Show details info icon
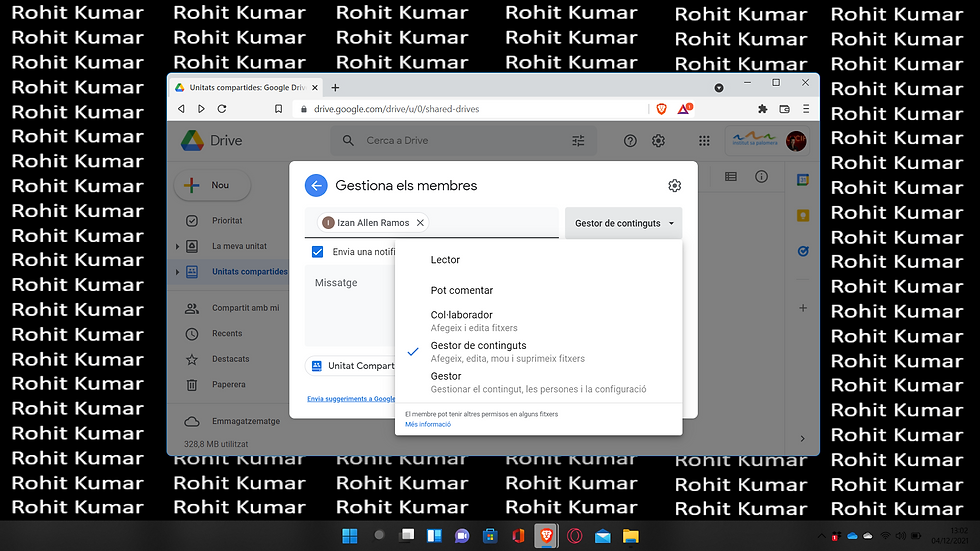The image size is (980, 551). (761, 177)
